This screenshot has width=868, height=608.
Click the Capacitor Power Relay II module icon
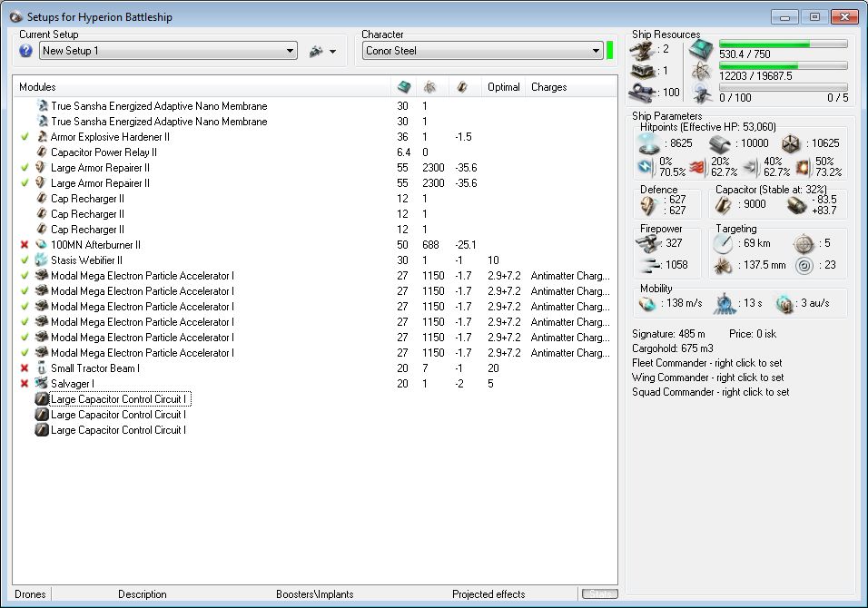click(42, 152)
